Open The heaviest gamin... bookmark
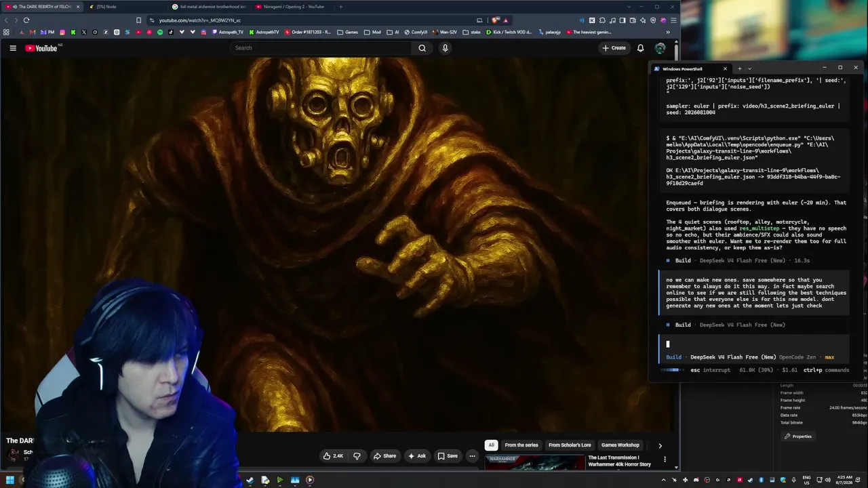The height and width of the screenshot is (488, 868). pyautogui.click(x=589, y=32)
